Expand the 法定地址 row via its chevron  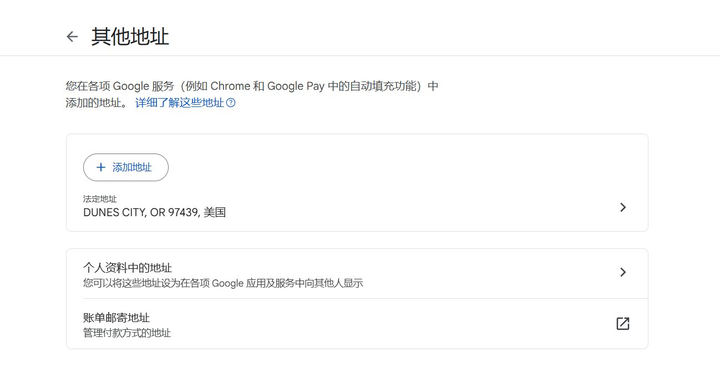coord(623,207)
